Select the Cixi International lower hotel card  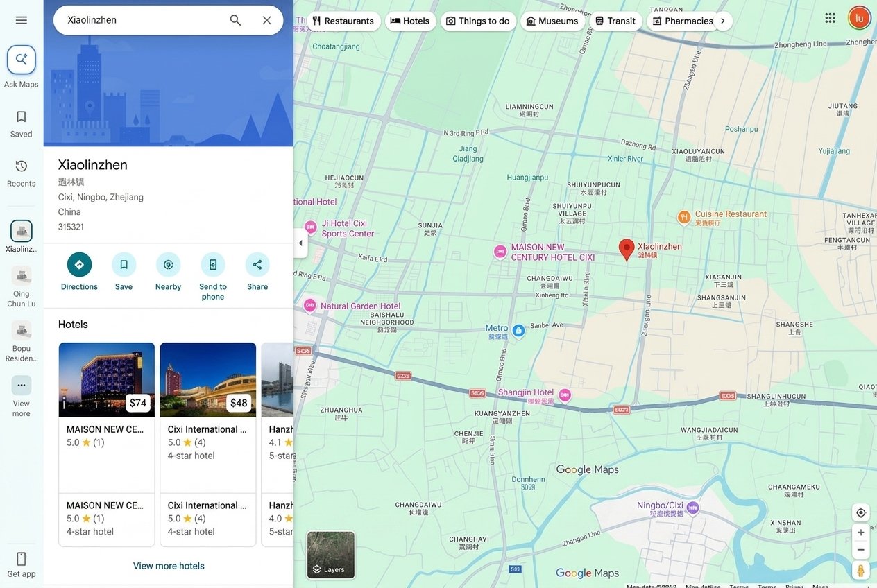point(208,519)
